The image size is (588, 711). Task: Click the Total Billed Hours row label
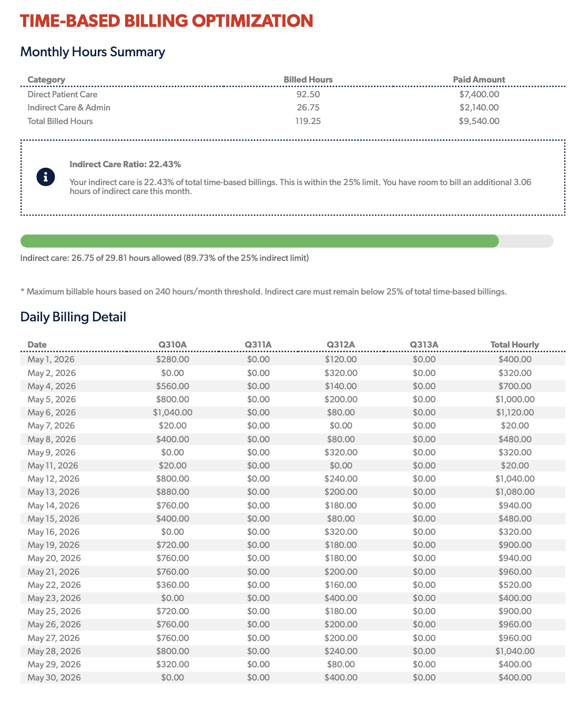60,121
